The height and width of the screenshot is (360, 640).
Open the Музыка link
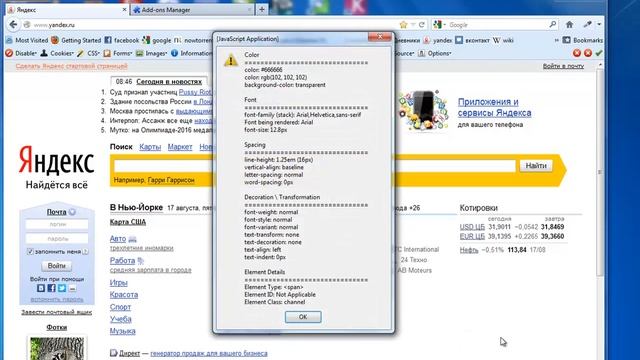[122, 331]
